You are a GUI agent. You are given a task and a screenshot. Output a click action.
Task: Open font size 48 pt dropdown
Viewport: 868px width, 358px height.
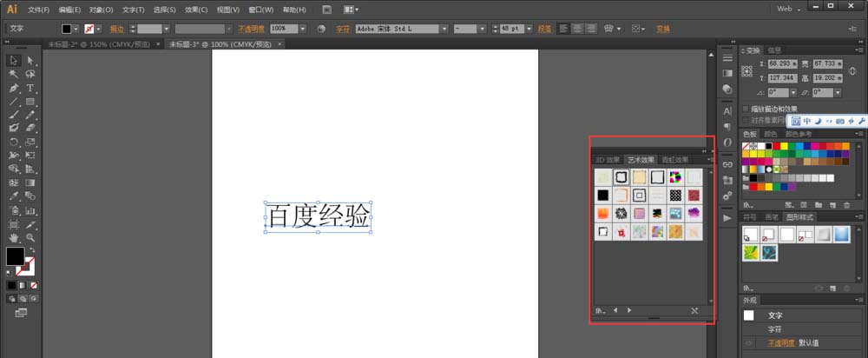[529, 29]
